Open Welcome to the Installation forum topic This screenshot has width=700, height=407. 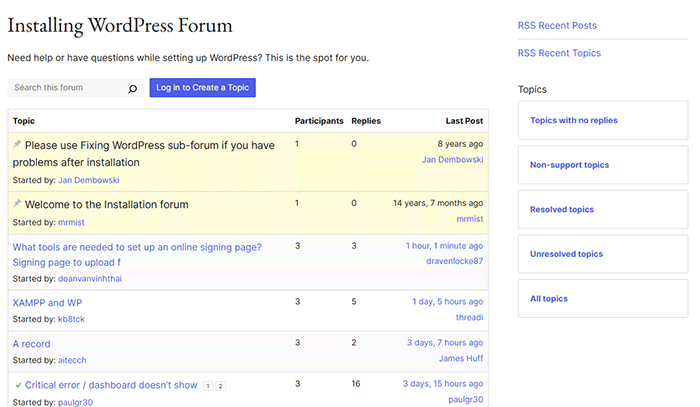(x=107, y=205)
